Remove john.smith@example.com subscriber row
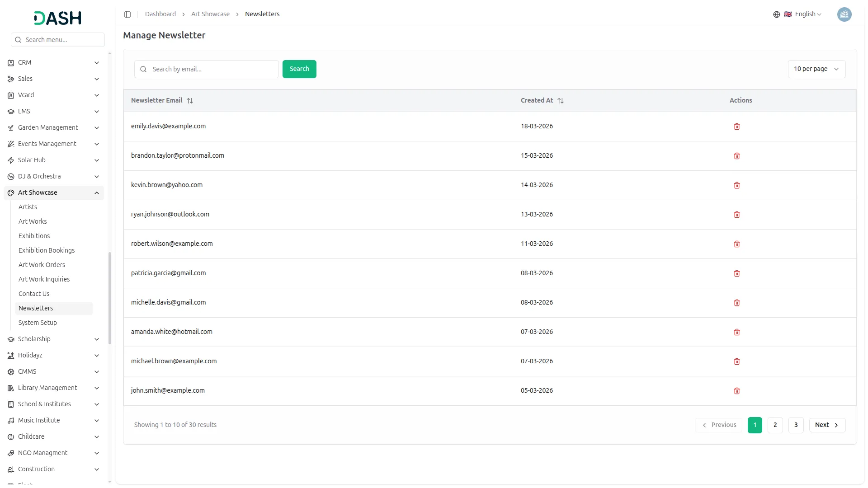868x488 pixels. [x=736, y=391]
